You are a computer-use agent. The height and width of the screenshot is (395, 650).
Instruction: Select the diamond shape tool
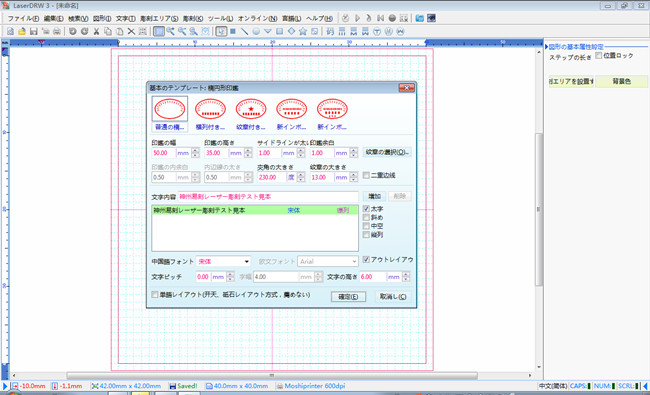click(x=291, y=32)
